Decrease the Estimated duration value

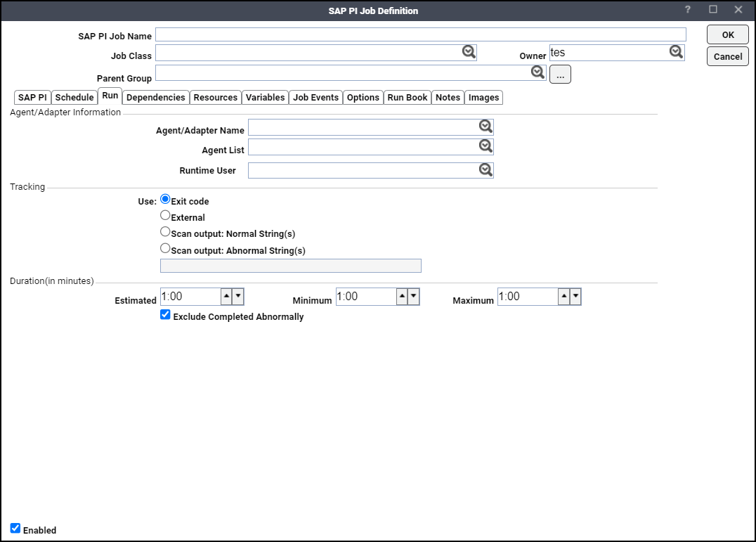tap(238, 297)
